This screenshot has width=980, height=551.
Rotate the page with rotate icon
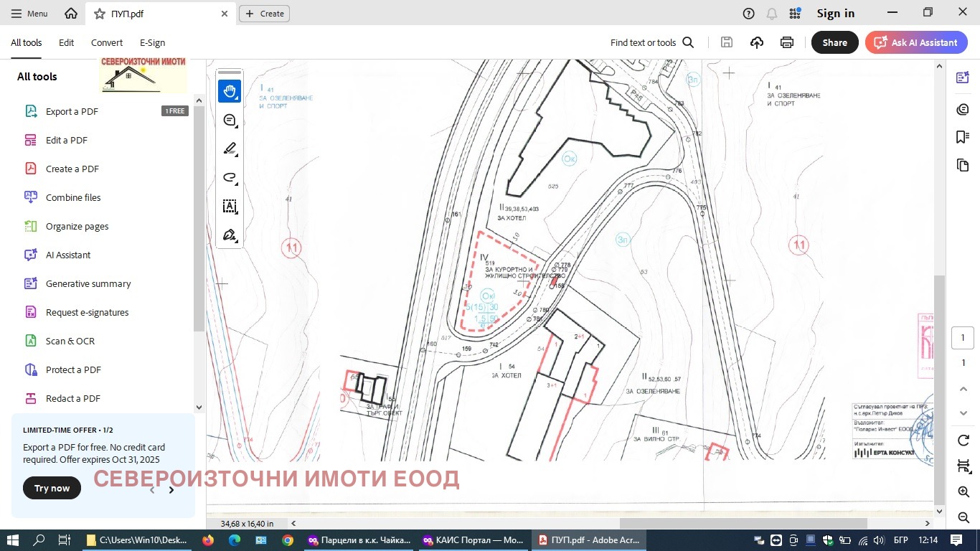click(x=963, y=440)
